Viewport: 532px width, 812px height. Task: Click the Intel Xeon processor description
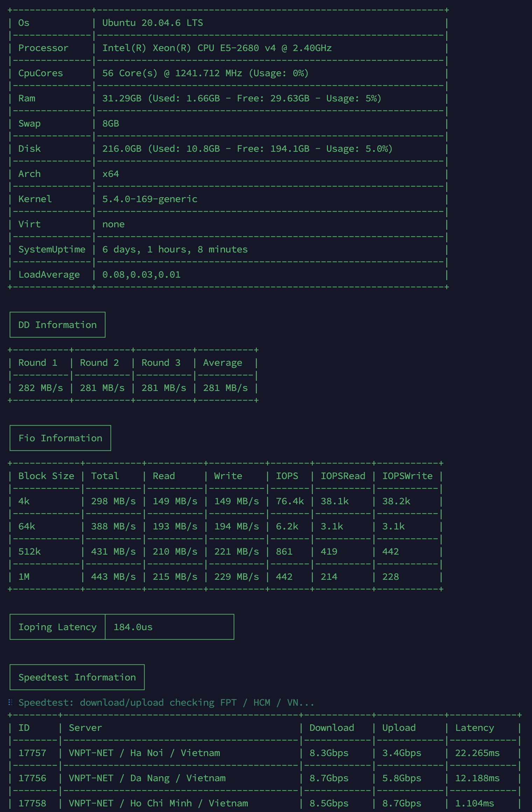coord(217,48)
